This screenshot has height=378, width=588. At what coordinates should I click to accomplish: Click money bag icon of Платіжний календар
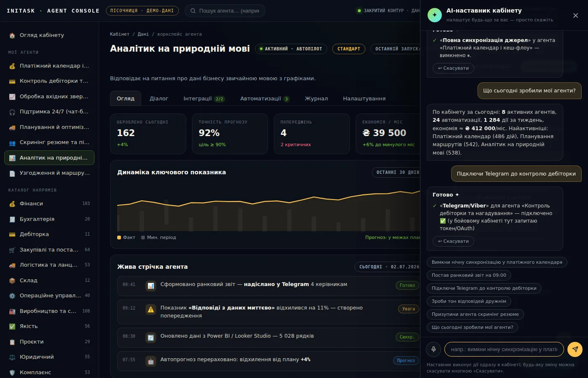pyautogui.click(x=12, y=66)
